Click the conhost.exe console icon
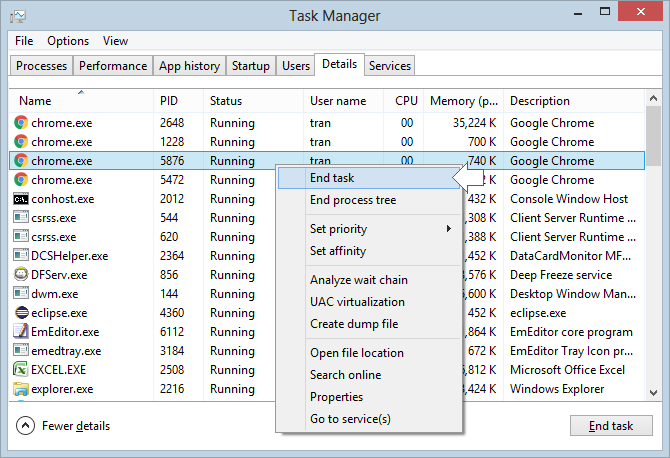This screenshot has width=670, height=458. (21, 199)
